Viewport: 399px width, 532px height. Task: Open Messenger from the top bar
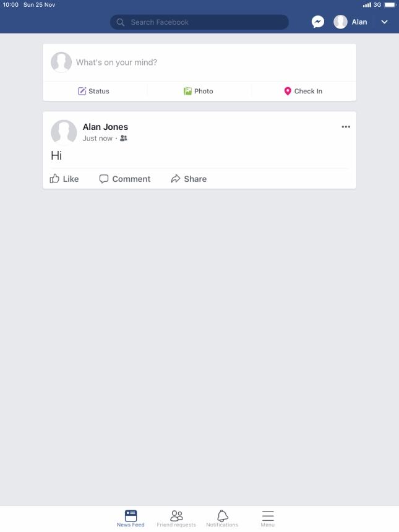click(x=318, y=22)
